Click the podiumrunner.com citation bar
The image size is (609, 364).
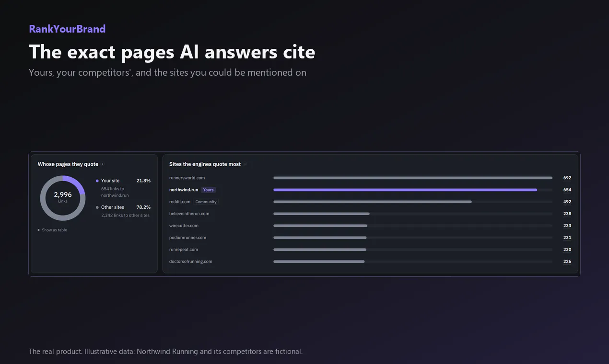click(320, 238)
